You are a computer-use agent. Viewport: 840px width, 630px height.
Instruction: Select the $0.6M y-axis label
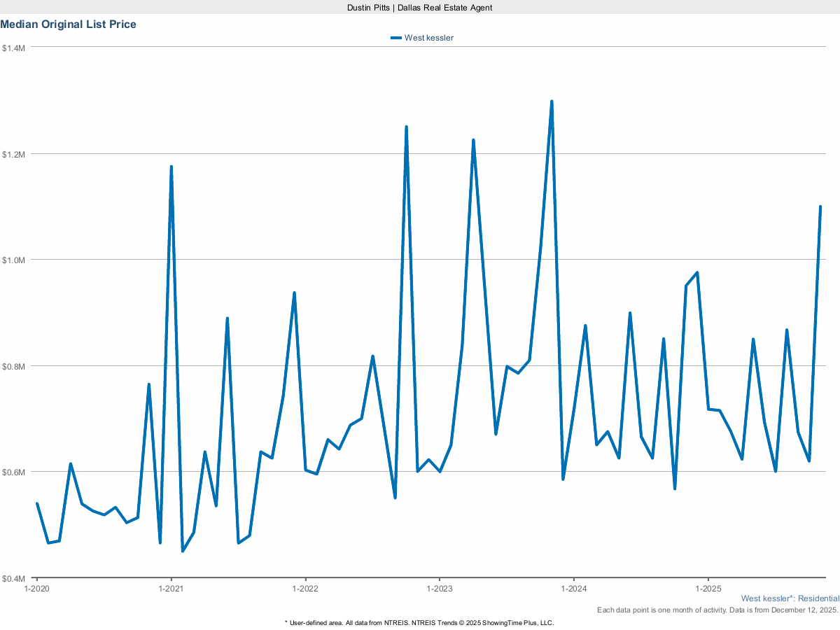point(13,472)
